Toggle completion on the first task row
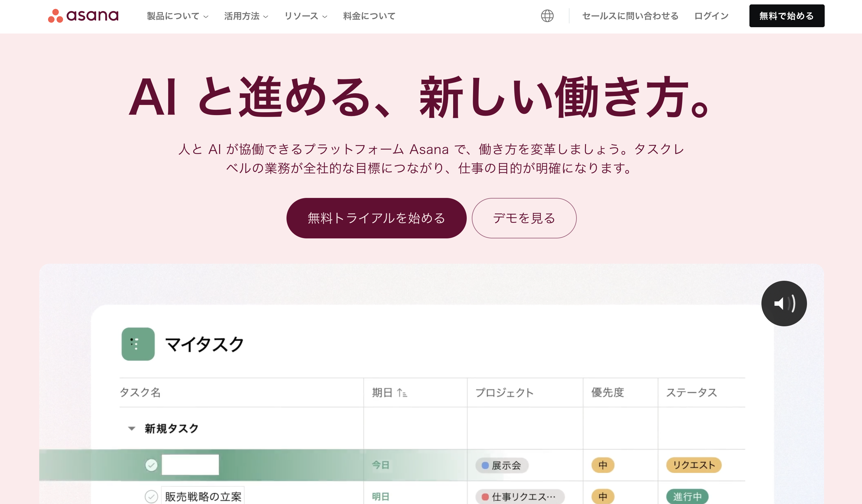This screenshot has width=862, height=504. coord(151,465)
